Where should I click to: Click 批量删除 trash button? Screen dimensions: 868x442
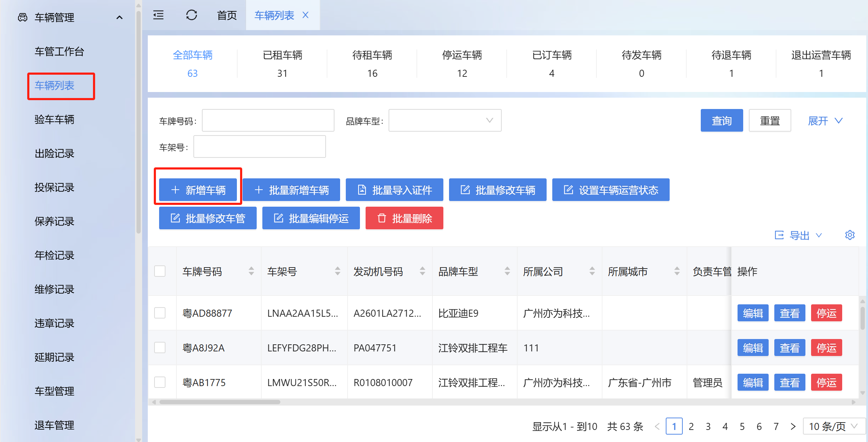[404, 218]
